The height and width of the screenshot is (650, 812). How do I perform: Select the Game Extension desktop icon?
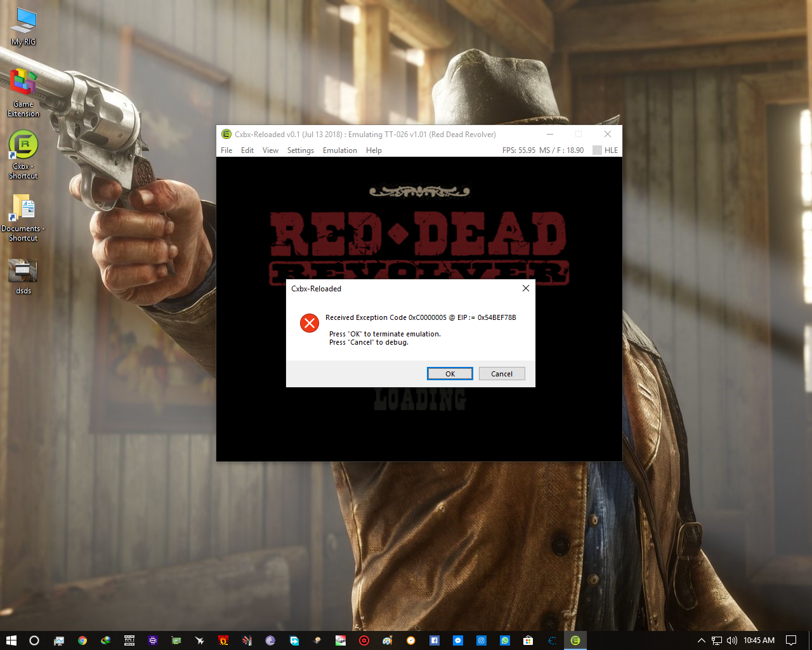coord(23,93)
